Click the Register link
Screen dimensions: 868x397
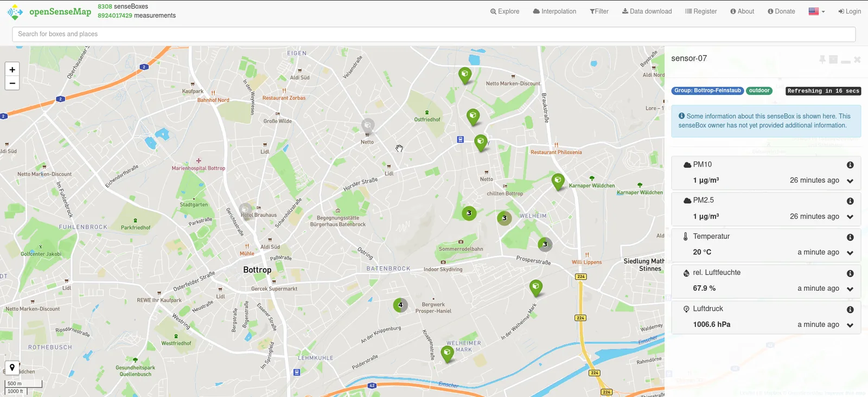(701, 11)
